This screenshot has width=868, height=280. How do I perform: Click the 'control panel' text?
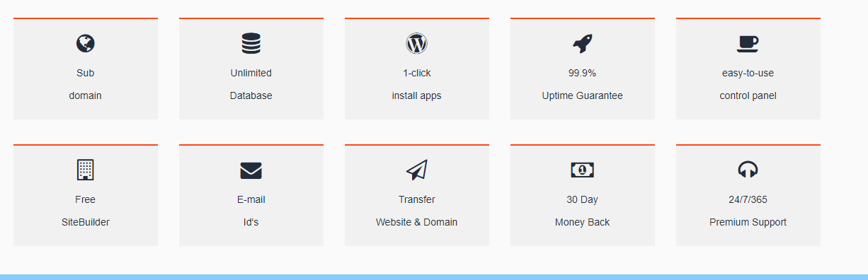pyautogui.click(x=748, y=95)
